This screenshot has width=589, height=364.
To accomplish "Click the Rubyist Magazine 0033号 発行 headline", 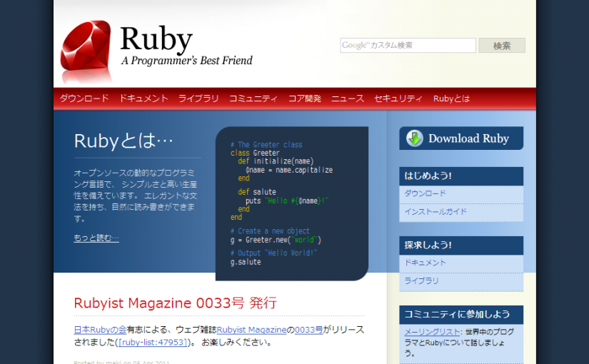I will [x=176, y=303].
